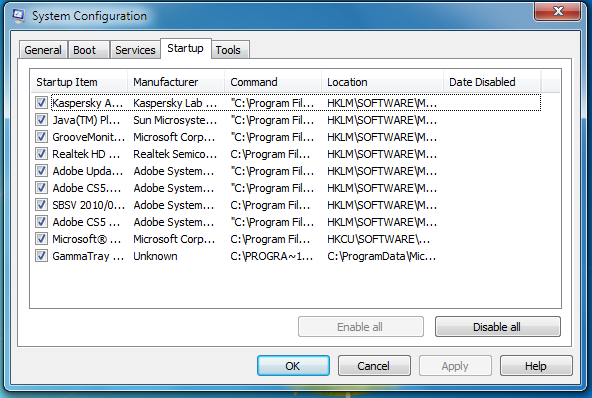Sort by the Date Disabled column header
This screenshot has height=398, width=592.
coord(492,82)
